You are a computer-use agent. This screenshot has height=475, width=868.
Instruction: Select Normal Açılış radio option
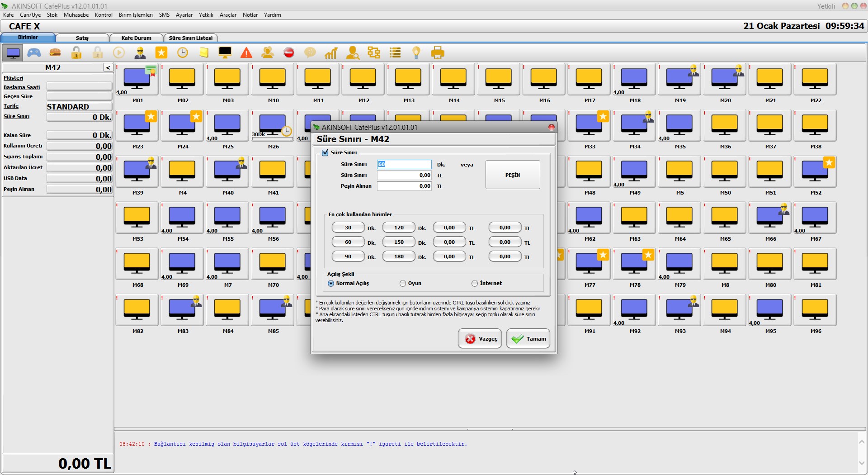(x=331, y=283)
